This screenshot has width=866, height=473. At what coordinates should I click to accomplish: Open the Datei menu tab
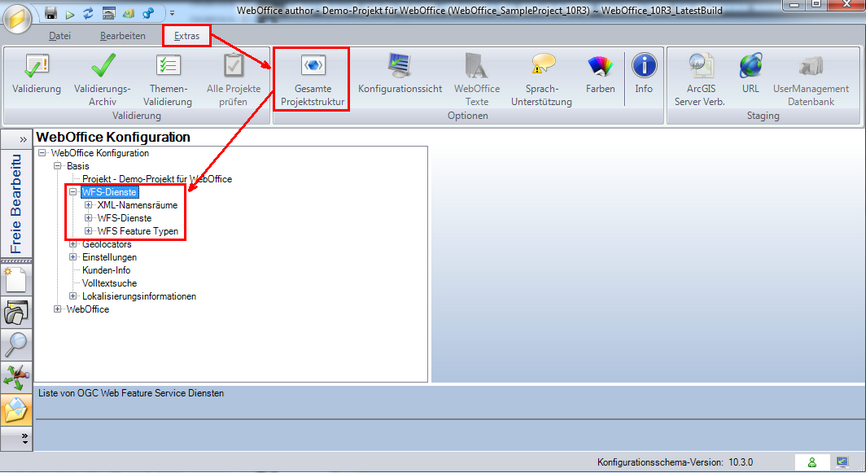pos(60,36)
